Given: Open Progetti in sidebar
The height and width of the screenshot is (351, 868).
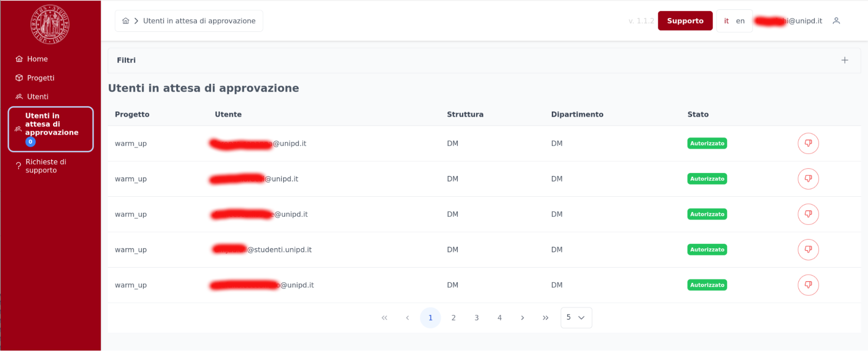Looking at the screenshot, I should point(40,78).
